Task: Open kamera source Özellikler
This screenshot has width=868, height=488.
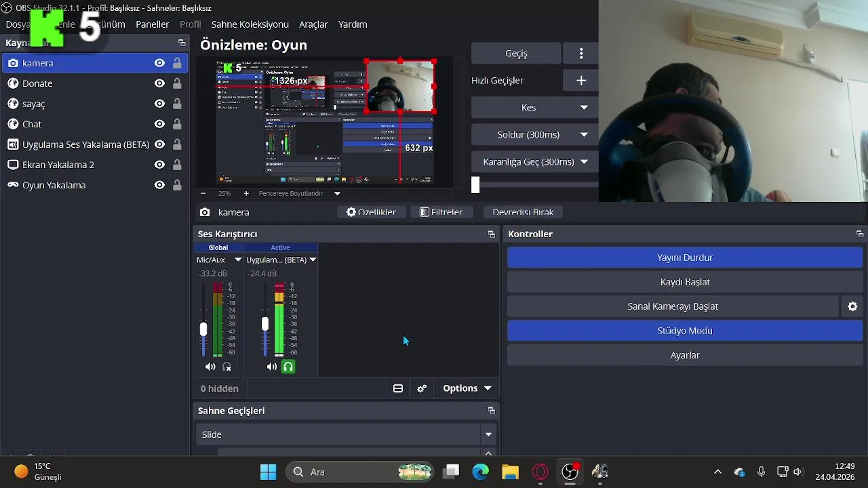Action: click(x=371, y=212)
